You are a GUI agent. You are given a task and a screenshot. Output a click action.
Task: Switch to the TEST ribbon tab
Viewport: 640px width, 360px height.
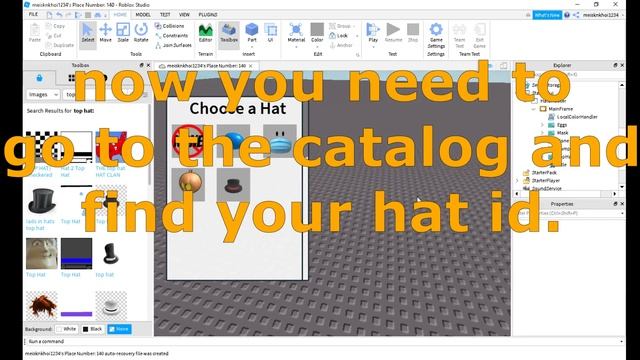click(165, 14)
